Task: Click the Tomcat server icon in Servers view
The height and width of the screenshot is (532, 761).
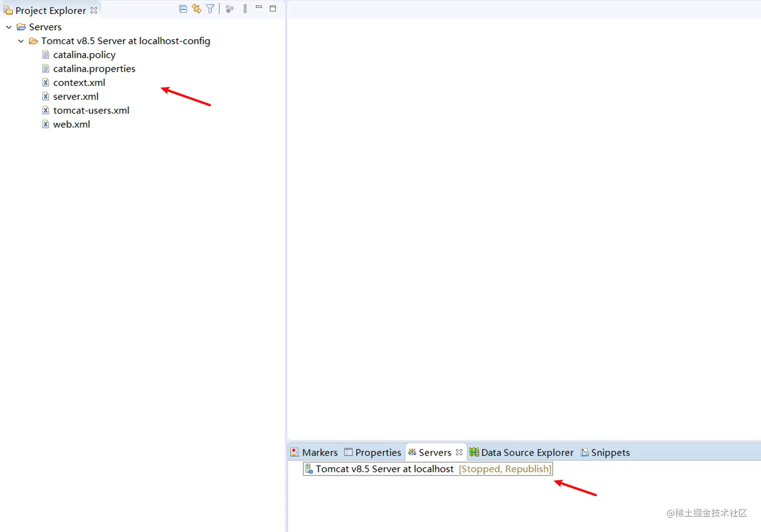Action: click(309, 469)
